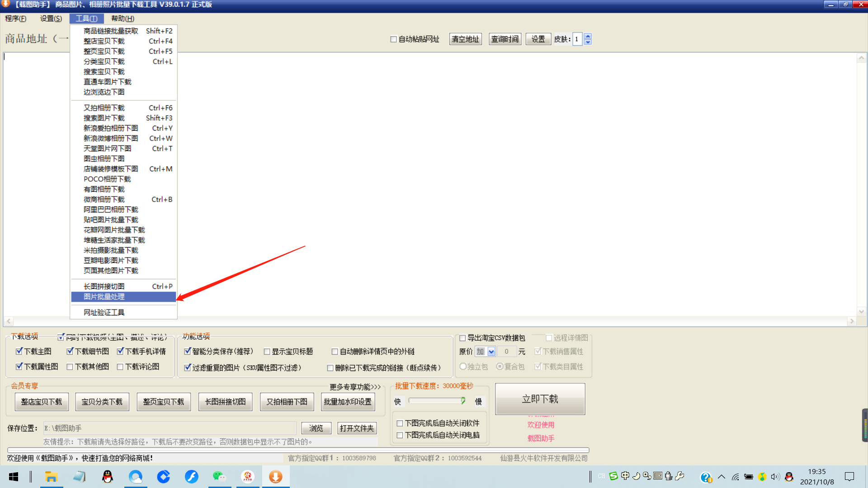Select 微商相册下载 menu entry
Viewport: 868px width, 488px height.
point(123,199)
